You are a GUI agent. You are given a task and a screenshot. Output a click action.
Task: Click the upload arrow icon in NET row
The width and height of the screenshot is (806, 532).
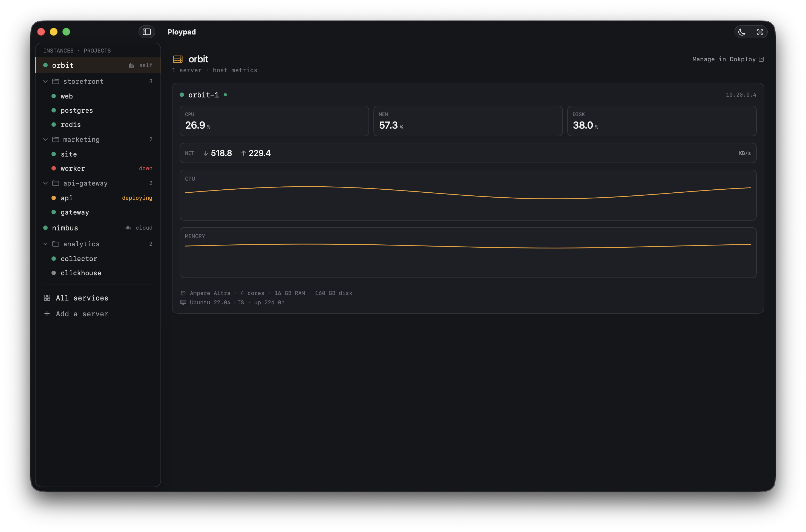(x=243, y=153)
